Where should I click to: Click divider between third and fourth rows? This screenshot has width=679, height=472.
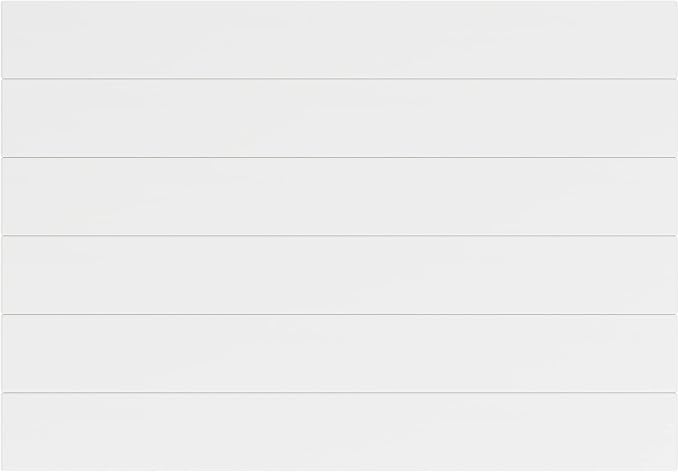pos(340,236)
